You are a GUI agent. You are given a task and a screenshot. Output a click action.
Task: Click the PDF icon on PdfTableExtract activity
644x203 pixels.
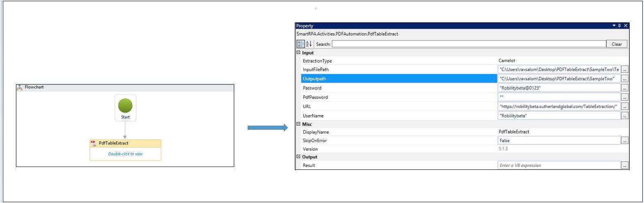[94, 143]
